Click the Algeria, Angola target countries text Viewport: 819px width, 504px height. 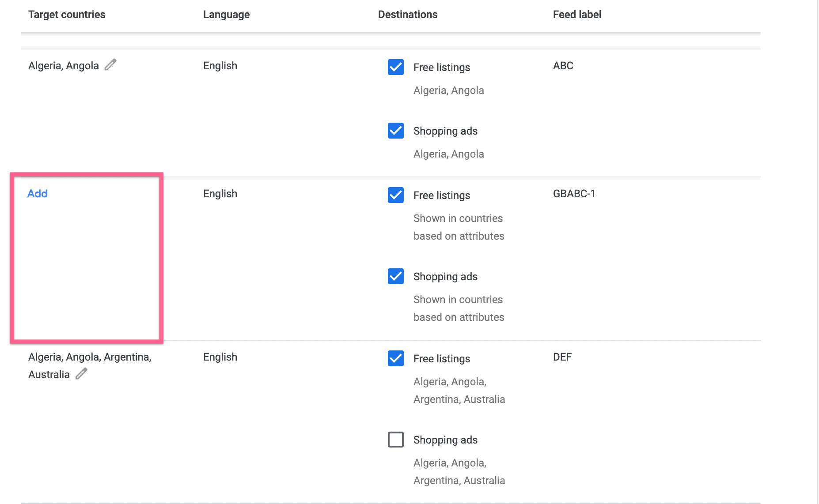(x=64, y=66)
